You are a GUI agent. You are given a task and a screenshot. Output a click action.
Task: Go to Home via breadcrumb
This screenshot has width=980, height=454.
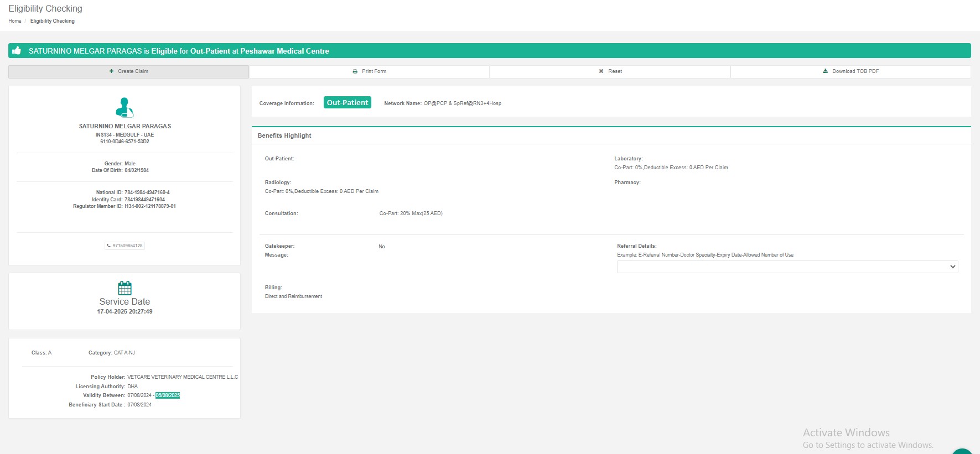[15, 21]
